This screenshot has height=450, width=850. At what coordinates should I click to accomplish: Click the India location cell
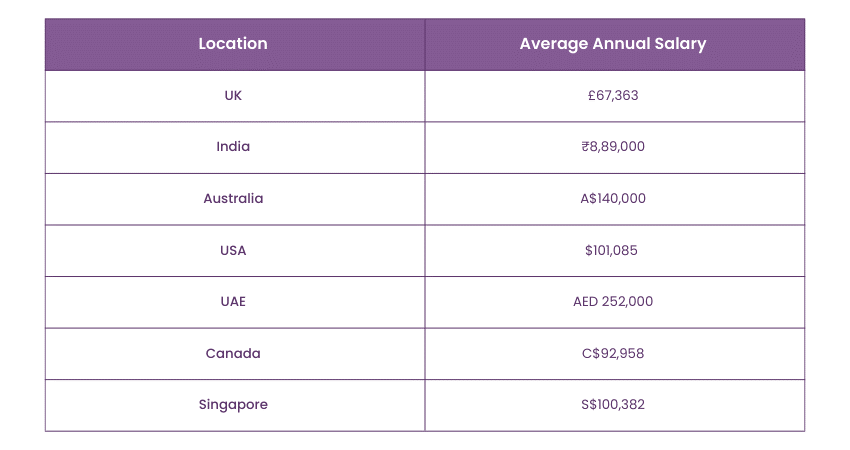(233, 147)
